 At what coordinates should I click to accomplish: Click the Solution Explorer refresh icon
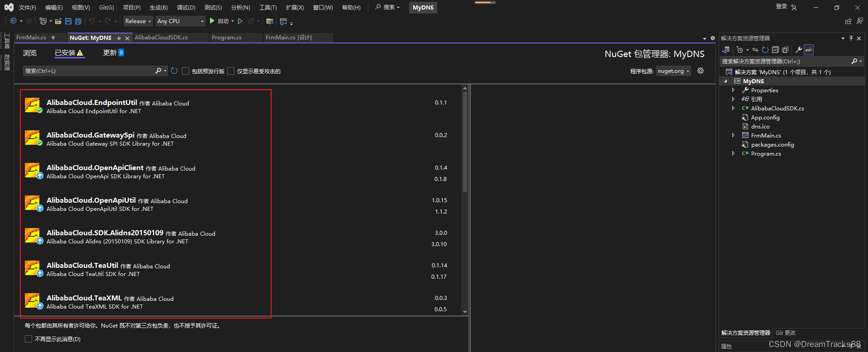pos(765,50)
